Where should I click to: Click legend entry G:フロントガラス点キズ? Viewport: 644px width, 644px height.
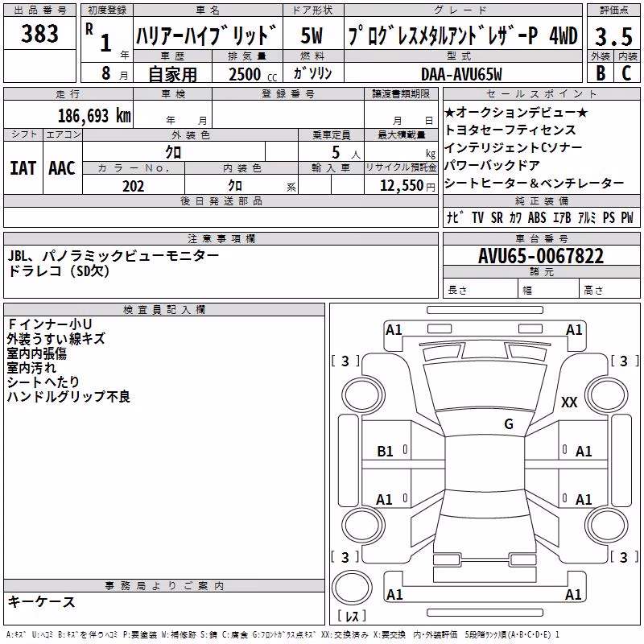[284, 635]
